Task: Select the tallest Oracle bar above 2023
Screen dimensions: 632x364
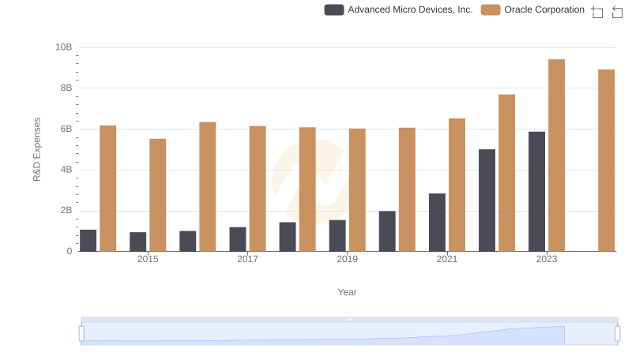Action: 557,156
